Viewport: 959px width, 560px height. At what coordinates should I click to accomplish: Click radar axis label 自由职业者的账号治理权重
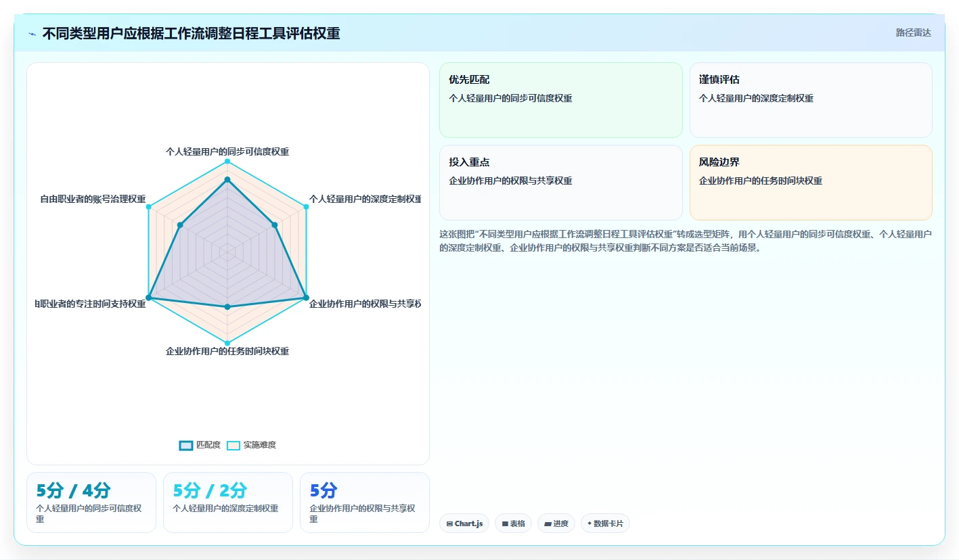coord(93,199)
